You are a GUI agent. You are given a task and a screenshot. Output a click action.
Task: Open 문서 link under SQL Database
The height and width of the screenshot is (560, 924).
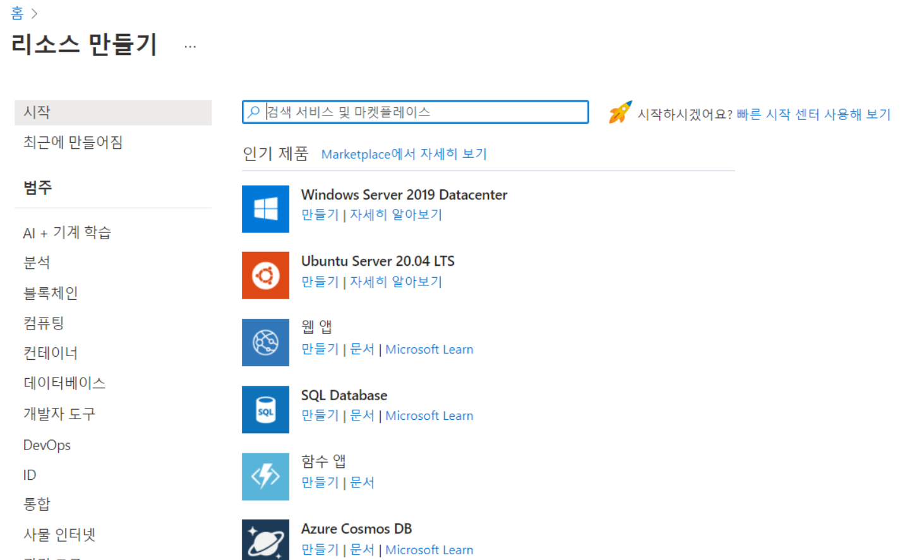click(362, 415)
